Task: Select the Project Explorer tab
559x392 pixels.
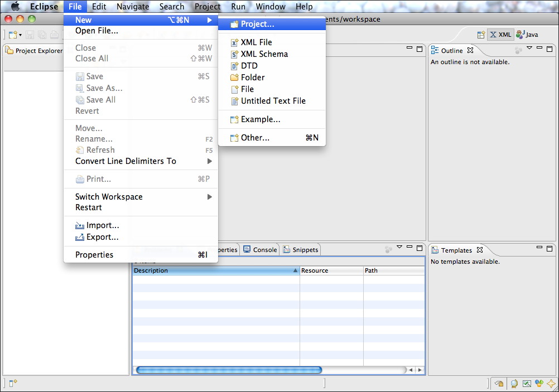Action: point(34,51)
